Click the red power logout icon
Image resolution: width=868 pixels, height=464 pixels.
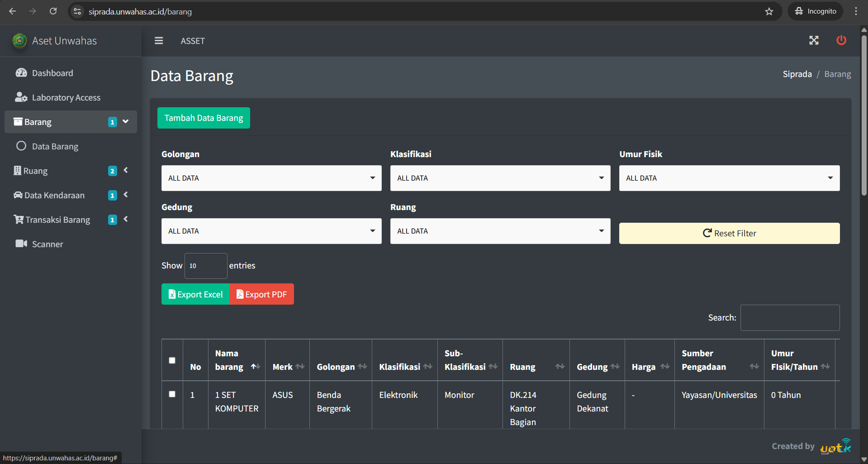841,40
